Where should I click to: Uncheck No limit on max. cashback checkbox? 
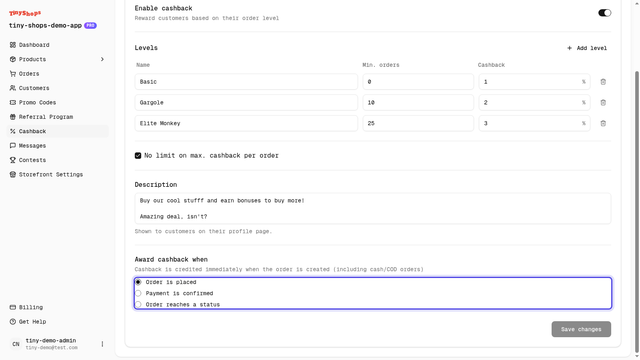pyautogui.click(x=138, y=156)
